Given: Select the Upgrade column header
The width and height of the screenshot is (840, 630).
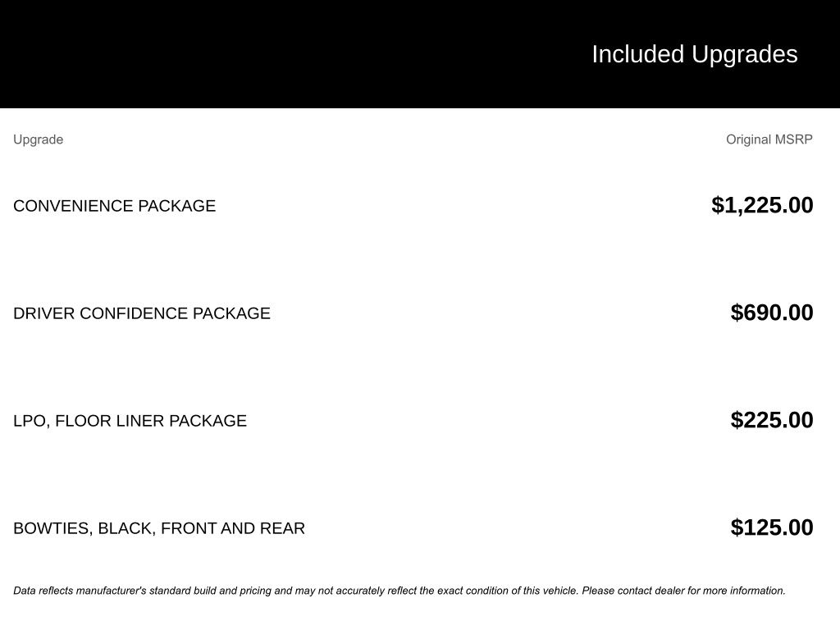Looking at the screenshot, I should [x=38, y=139].
